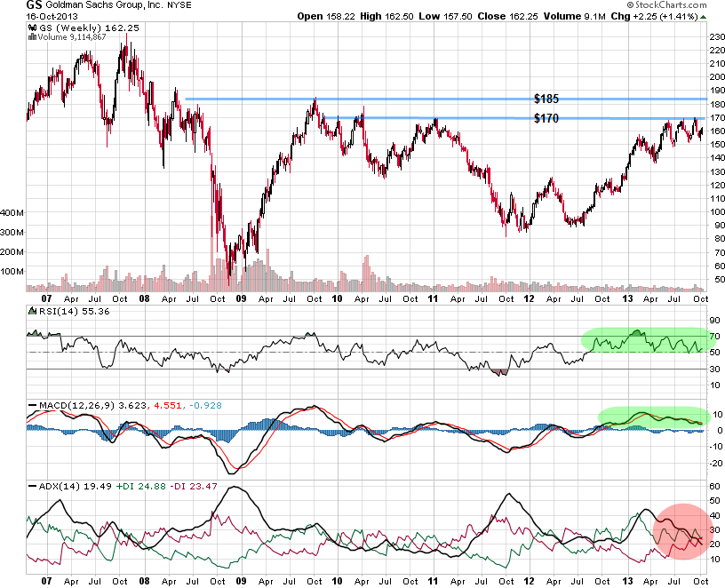Click the Volume 9.1M header value
Viewport: 725px width, 588px height.
point(574,16)
